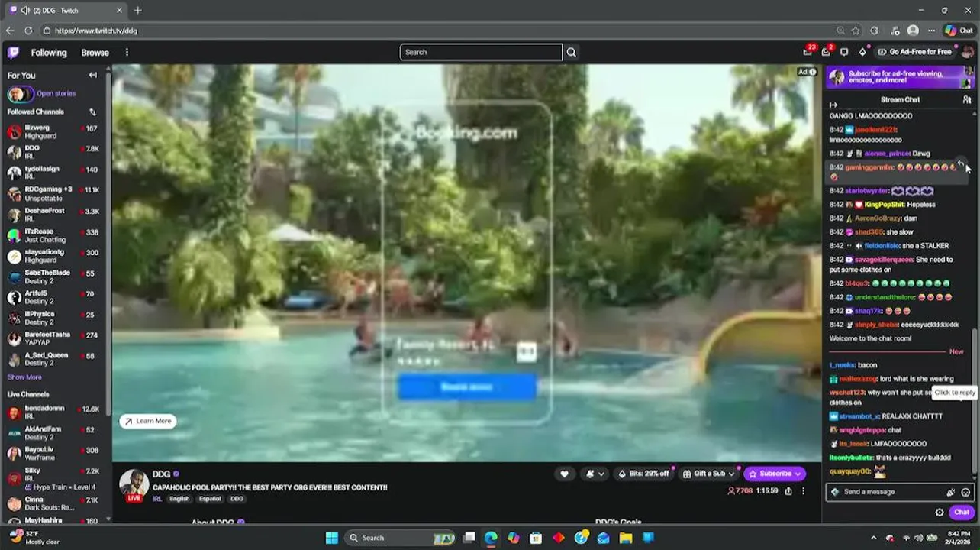Open the staycationtg channel
Screen dimensions: 980x550
[53, 255]
